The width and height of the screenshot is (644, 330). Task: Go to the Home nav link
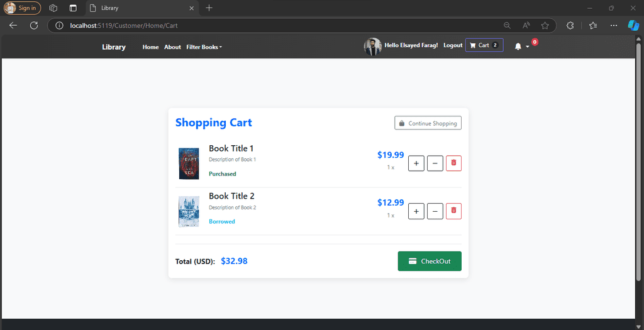pos(150,47)
